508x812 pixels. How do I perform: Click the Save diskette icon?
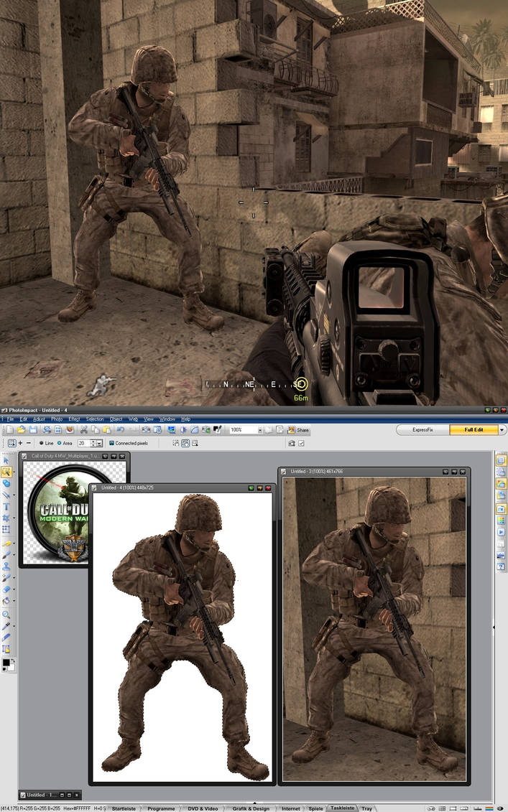pos(33,429)
